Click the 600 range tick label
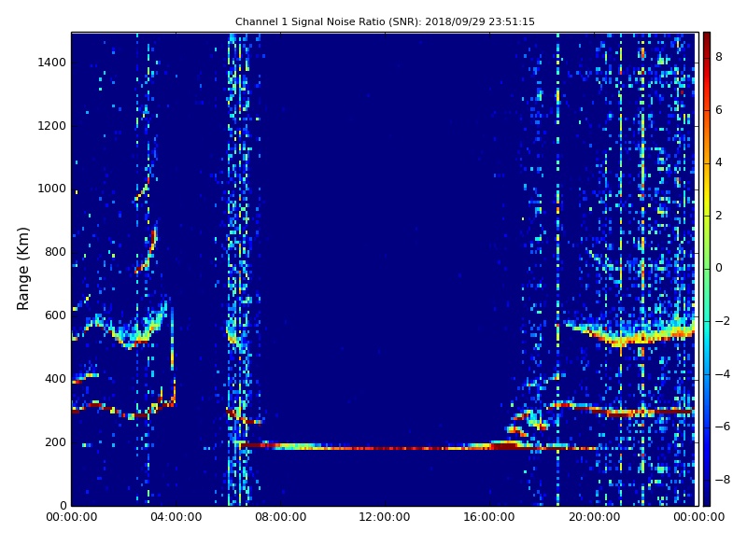Viewport: 747px width, 560px height. (55, 315)
